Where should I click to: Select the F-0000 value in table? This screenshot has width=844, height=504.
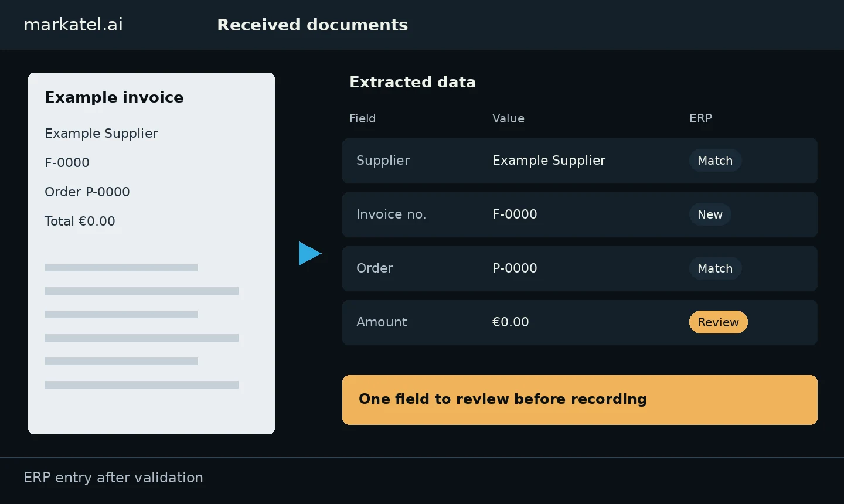[x=515, y=214]
